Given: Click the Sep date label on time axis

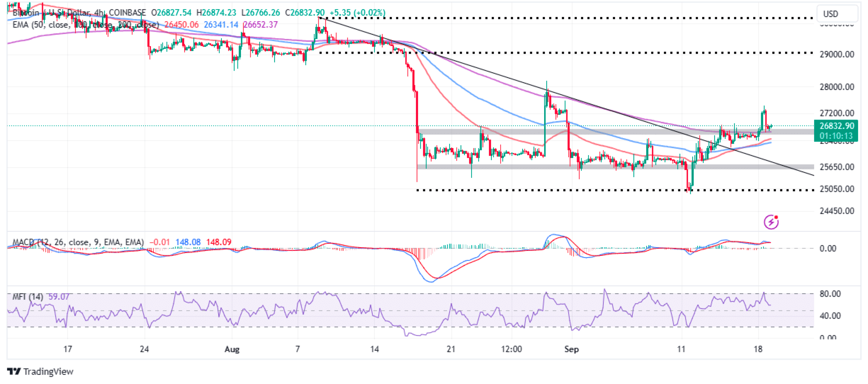Looking at the screenshot, I should tap(571, 349).
